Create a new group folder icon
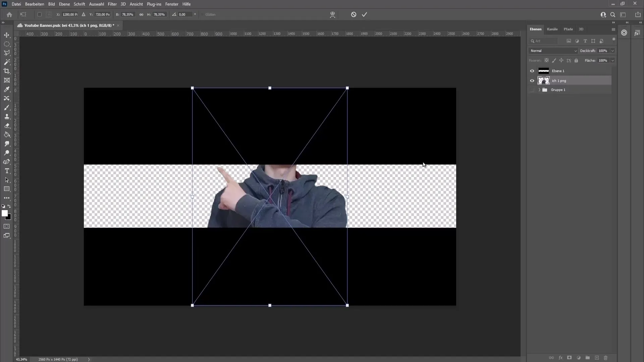 tap(588, 358)
